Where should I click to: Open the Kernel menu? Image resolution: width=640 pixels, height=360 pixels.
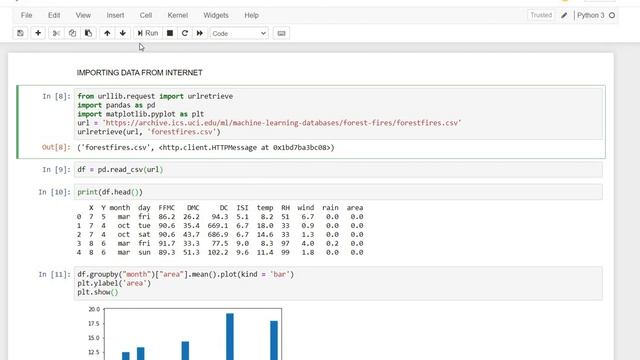178,15
